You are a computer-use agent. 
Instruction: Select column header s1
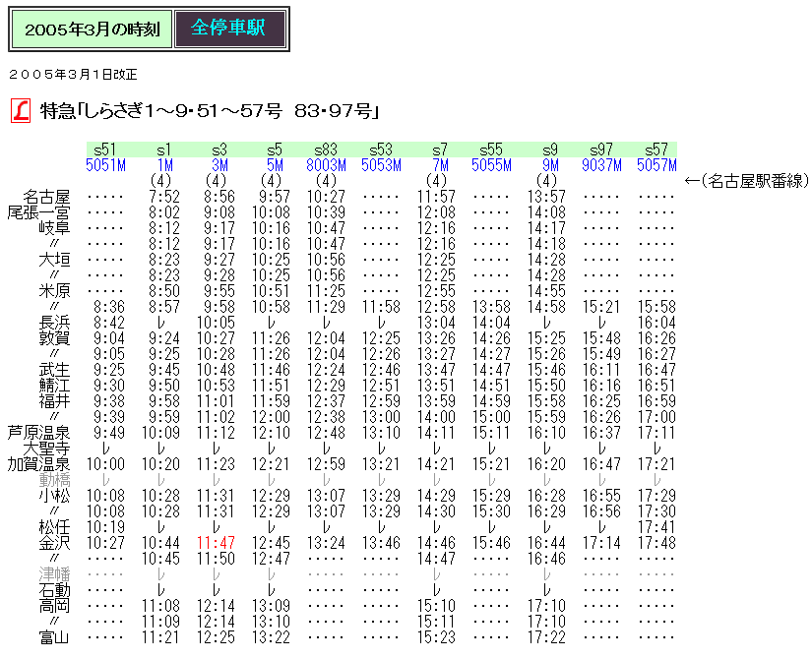pyautogui.click(x=163, y=150)
